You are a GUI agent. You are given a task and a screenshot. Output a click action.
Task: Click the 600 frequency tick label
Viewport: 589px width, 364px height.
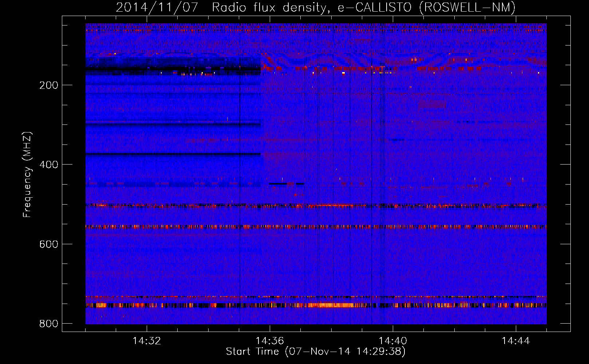click(x=49, y=244)
